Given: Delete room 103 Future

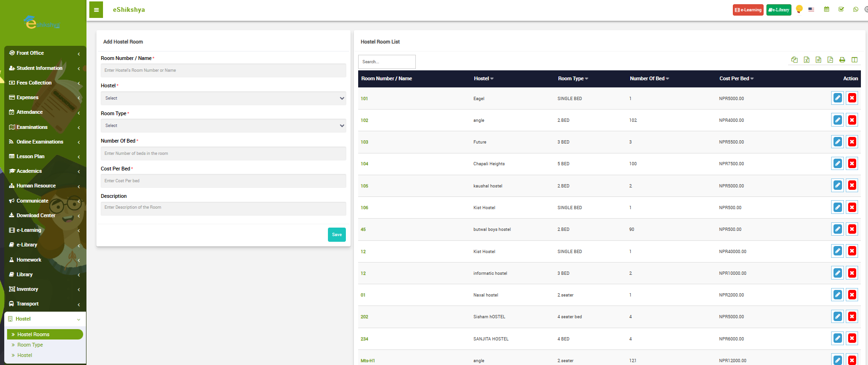Looking at the screenshot, I should tap(852, 142).
